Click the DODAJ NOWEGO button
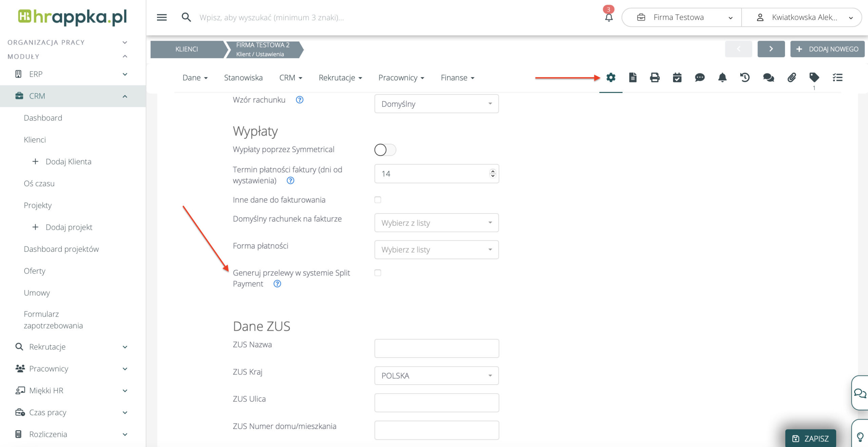The width and height of the screenshot is (868, 447). point(827,49)
